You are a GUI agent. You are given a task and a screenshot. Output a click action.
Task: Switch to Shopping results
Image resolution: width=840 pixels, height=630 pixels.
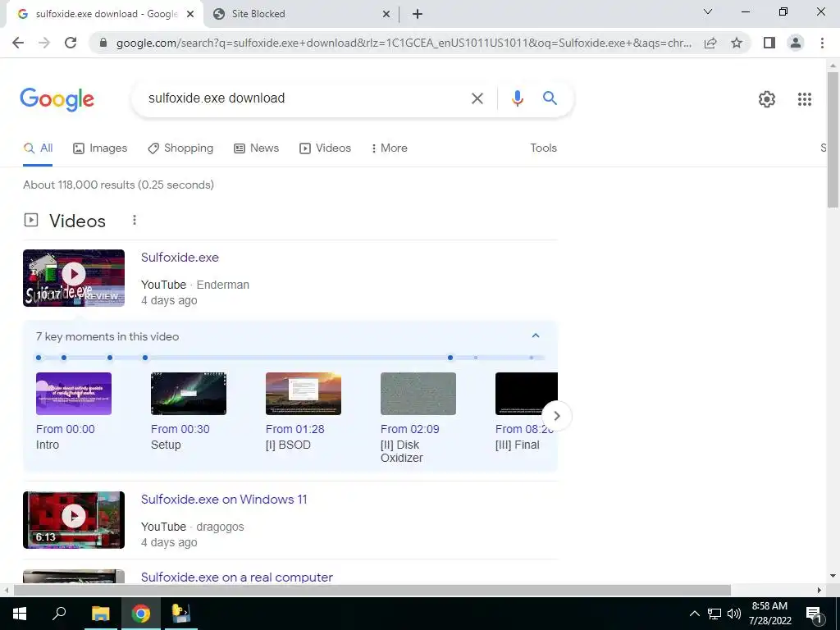pos(180,148)
